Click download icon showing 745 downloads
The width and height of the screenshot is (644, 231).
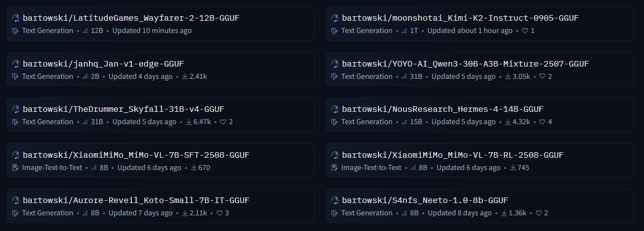tap(513, 168)
